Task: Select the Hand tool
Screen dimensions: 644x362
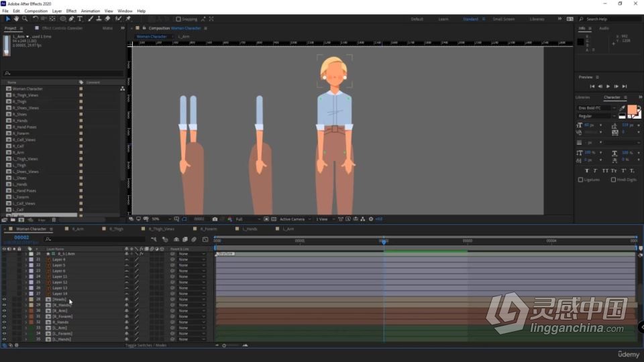Action: pyautogui.click(x=16, y=19)
